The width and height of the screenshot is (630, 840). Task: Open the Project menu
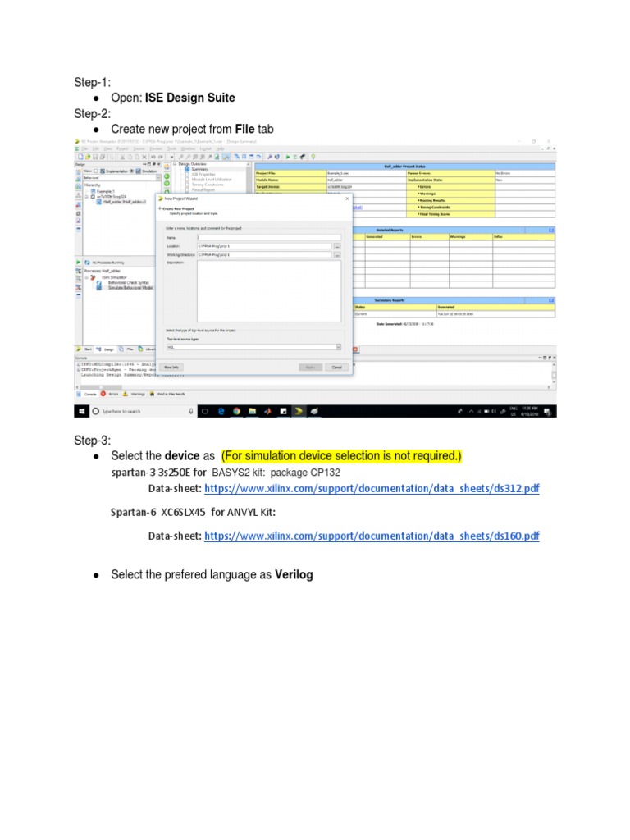point(123,148)
